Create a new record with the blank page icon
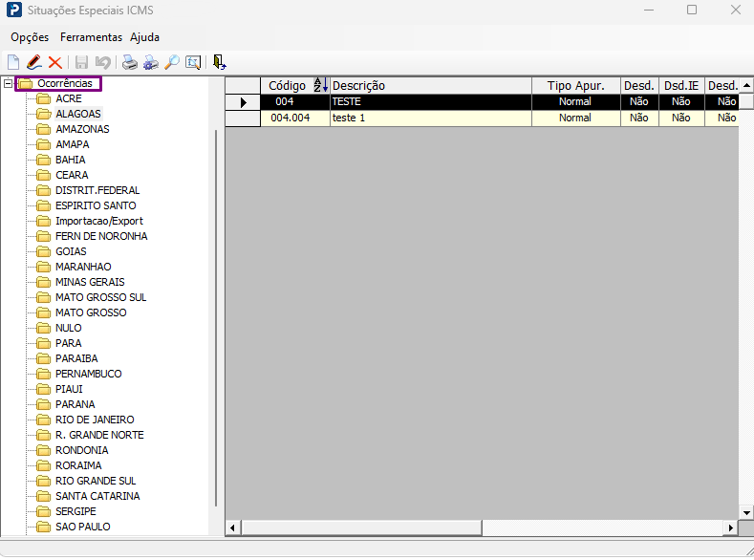Screen dimensions: 754x560 tap(13, 62)
